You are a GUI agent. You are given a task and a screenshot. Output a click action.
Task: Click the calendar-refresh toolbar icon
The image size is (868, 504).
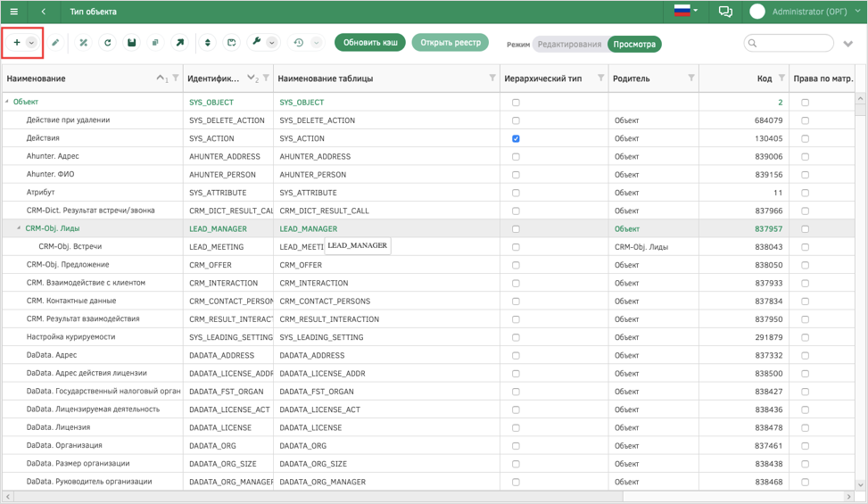coord(231,43)
